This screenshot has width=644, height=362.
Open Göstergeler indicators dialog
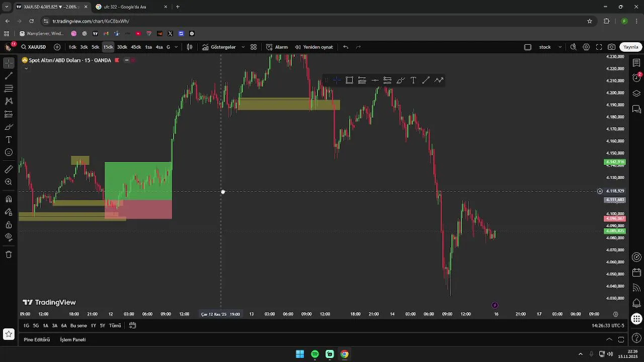coord(219,47)
